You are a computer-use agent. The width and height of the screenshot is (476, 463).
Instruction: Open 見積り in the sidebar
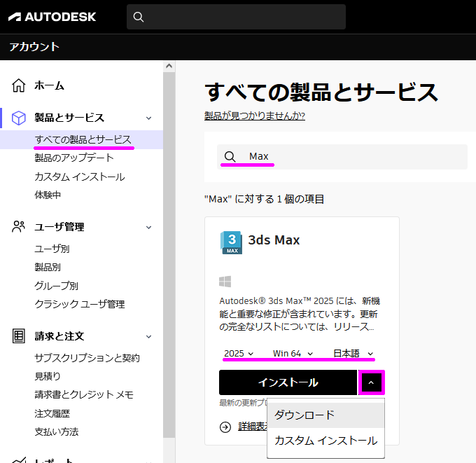[48, 376]
